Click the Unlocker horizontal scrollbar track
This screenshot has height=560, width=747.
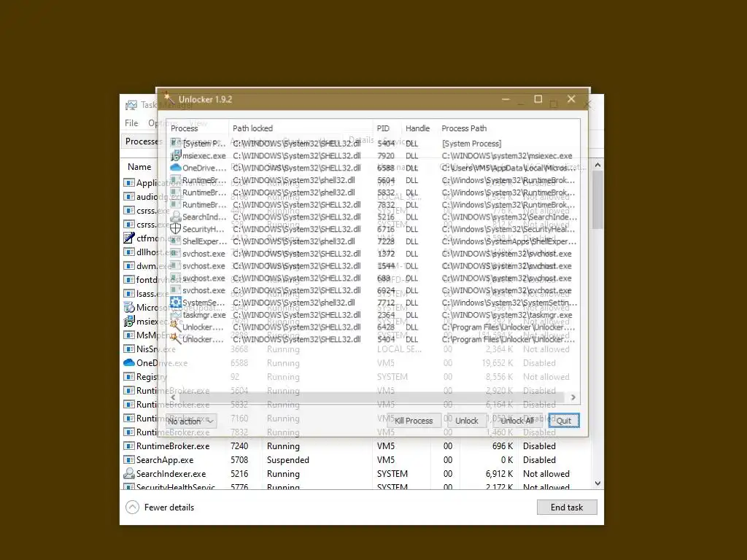[373, 397]
